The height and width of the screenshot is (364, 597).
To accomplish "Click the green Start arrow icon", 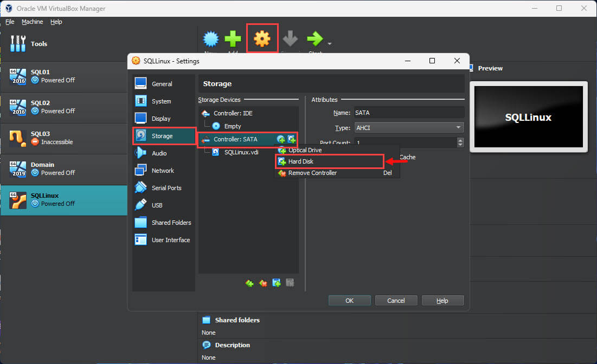I will coord(315,39).
